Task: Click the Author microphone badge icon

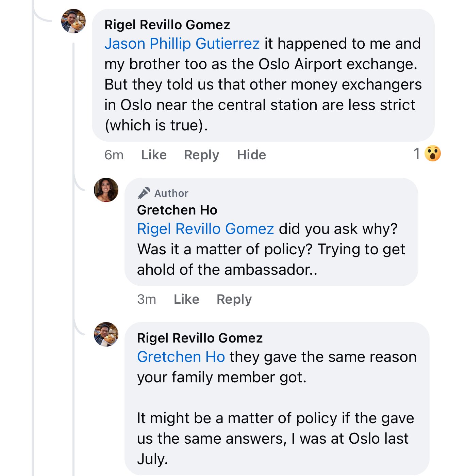Action: coord(144,193)
